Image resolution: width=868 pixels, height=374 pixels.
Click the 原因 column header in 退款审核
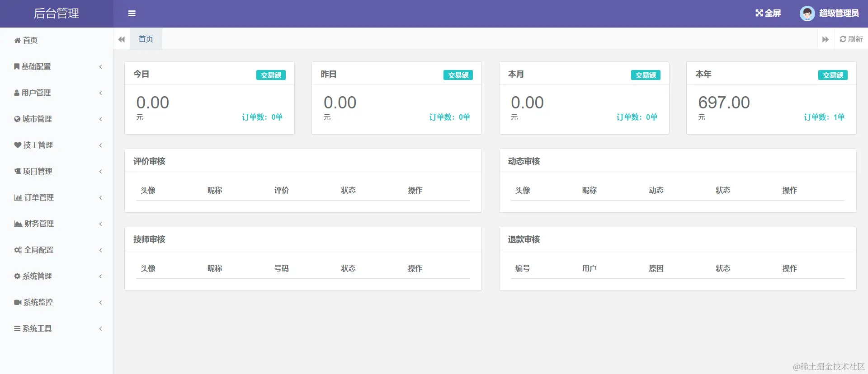click(656, 268)
